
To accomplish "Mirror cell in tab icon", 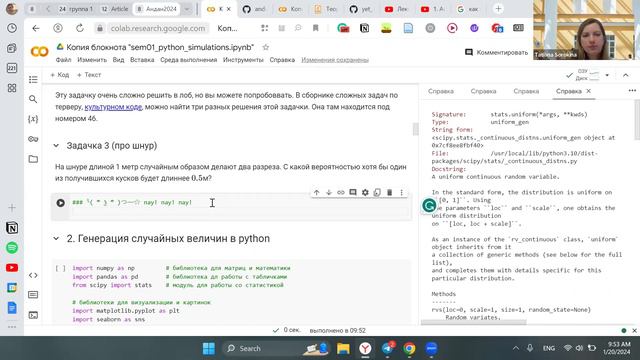I will pyautogui.click(x=377, y=192).
